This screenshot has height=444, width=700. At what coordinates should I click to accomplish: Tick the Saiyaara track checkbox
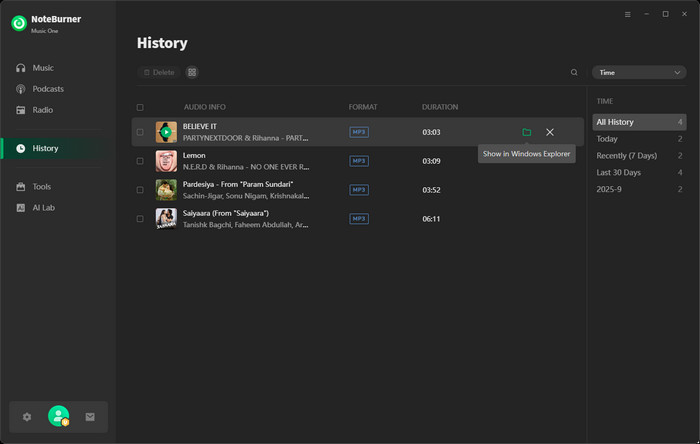[140, 218]
